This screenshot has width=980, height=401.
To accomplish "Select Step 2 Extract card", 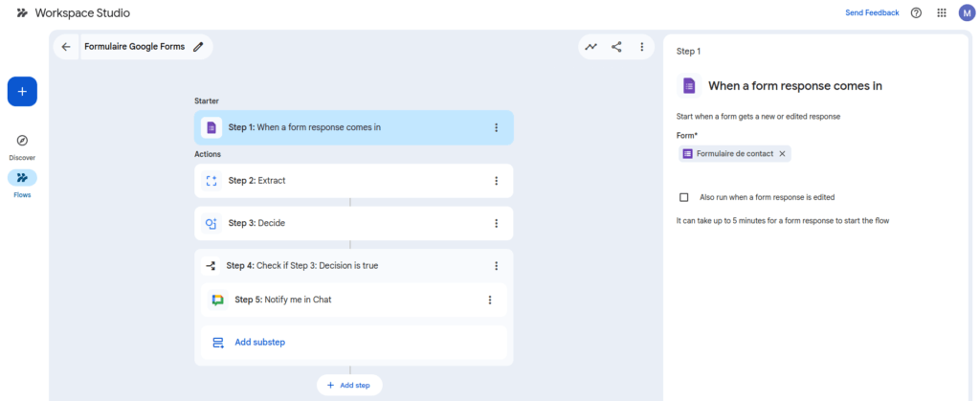I will (354, 181).
